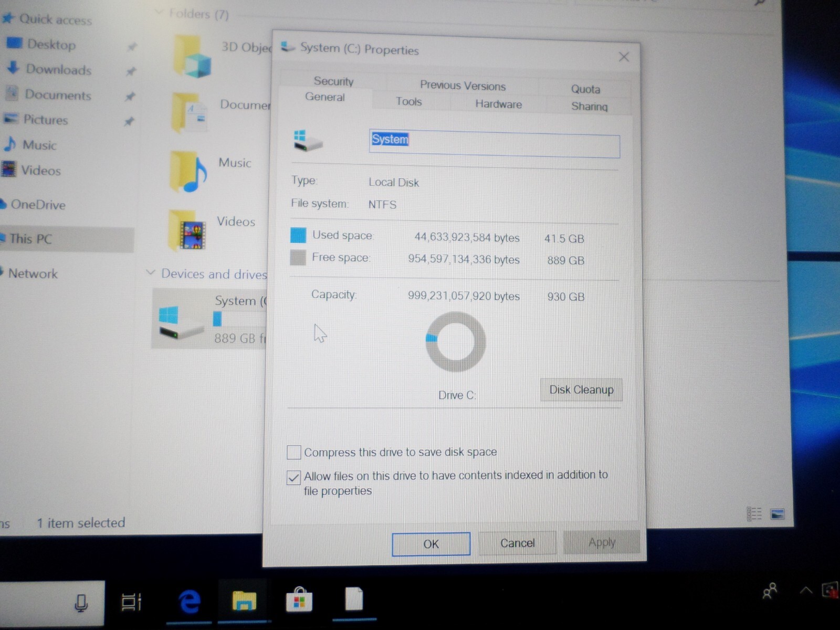Image resolution: width=840 pixels, height=630 pixels.
Task: Close the System (C:) Properties dialog
Action: 624,57
